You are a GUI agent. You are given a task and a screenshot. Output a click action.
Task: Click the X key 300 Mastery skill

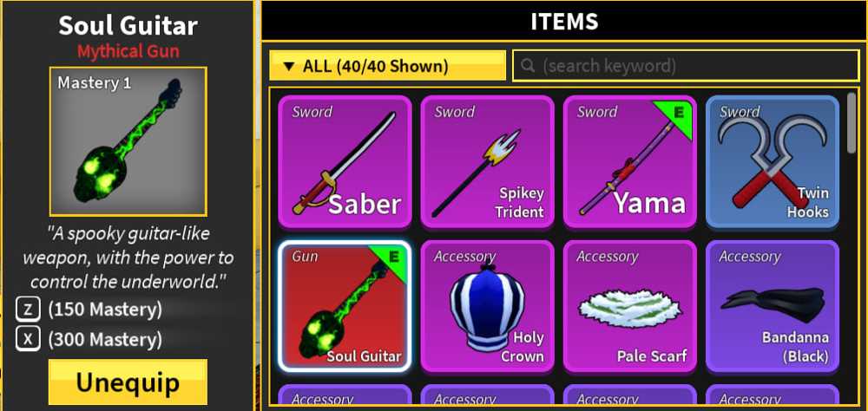tap(89, 338)
